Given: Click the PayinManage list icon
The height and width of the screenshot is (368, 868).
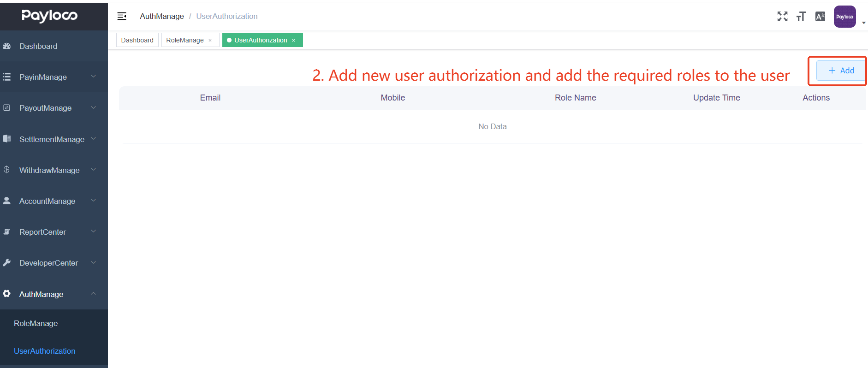Looking at the screenshot, I should 7,77.
